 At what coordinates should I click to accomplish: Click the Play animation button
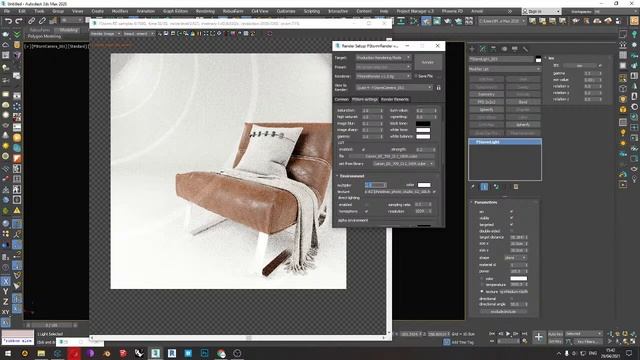(x=508, y=334)
